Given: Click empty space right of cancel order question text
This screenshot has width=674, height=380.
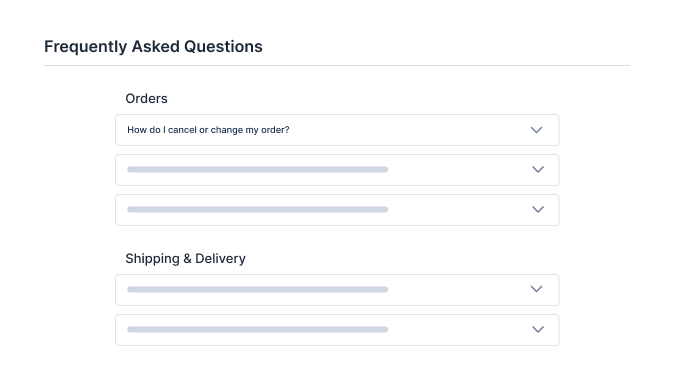Looking at the screenshot, I should [408, 130].
